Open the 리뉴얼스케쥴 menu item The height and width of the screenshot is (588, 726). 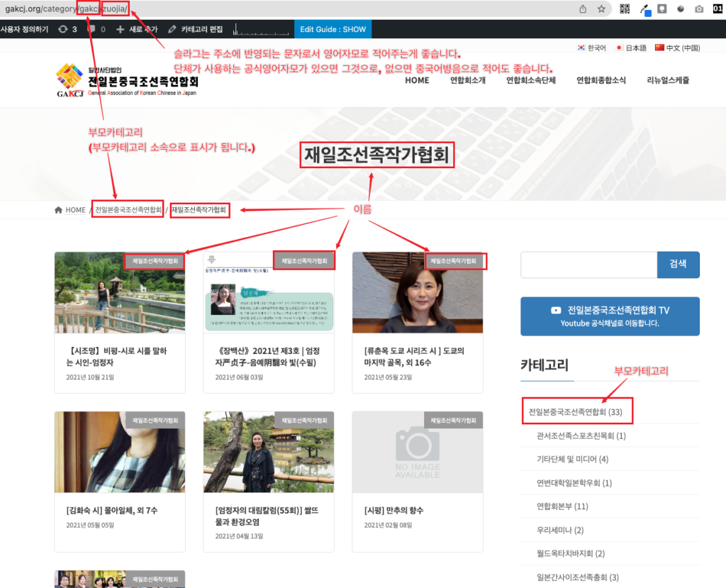click(668, 80)
